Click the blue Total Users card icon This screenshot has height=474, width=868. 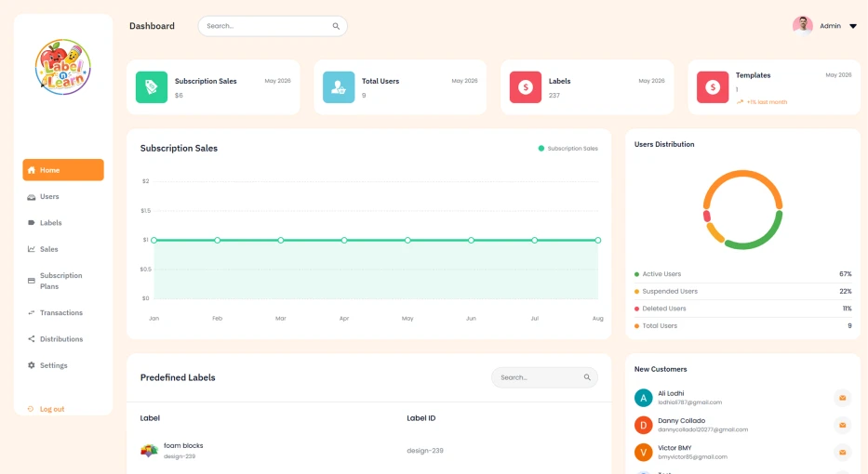coord(339,86)
